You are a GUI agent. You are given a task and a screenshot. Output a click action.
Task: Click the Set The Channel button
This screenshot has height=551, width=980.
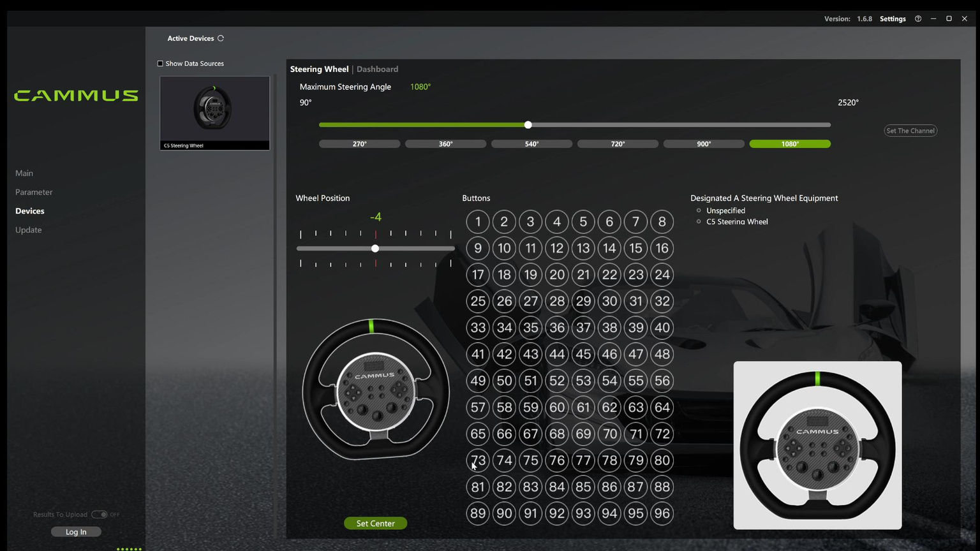(910, 131)
